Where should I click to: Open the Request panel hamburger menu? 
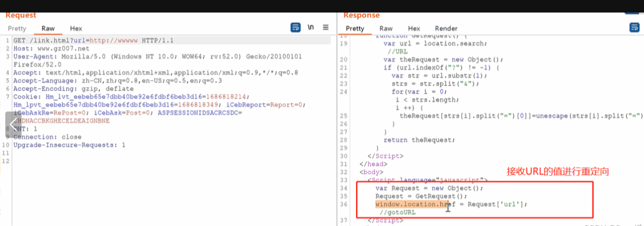coord(326,27)
